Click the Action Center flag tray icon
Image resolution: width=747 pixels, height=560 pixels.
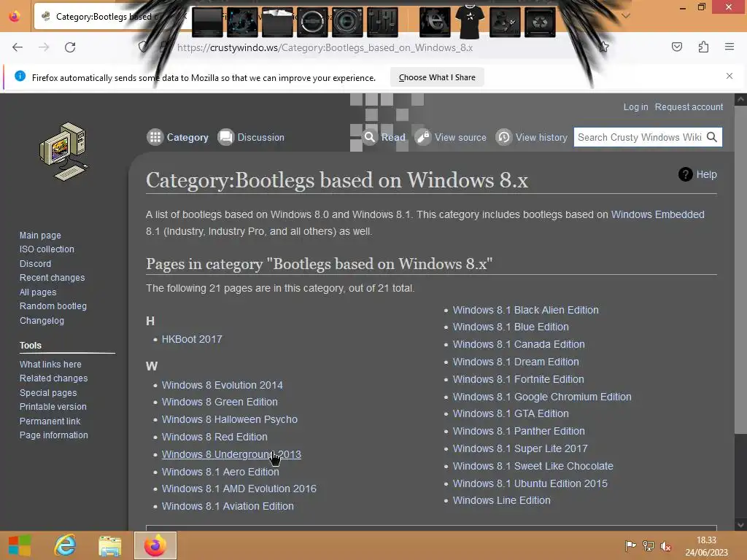click(630, 545)
